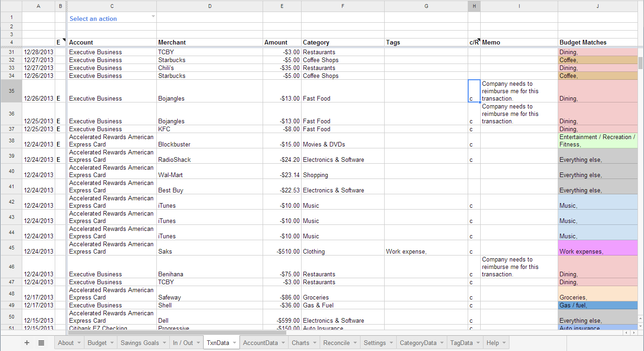Open the Help tab dropdown arrow

(504, 343)
